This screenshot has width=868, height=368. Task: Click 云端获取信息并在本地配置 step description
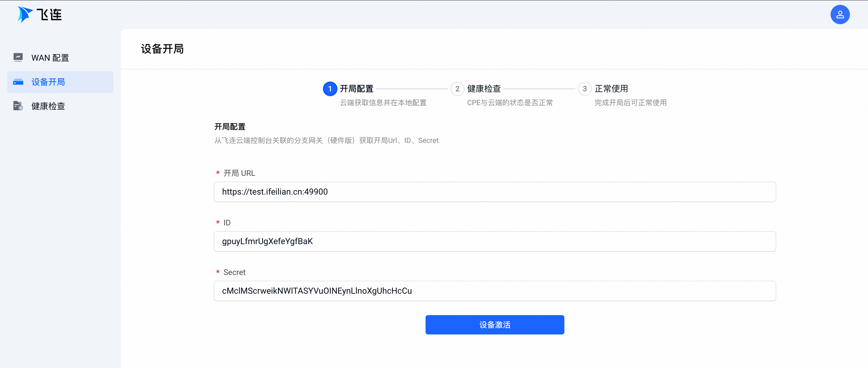[383, 102]
